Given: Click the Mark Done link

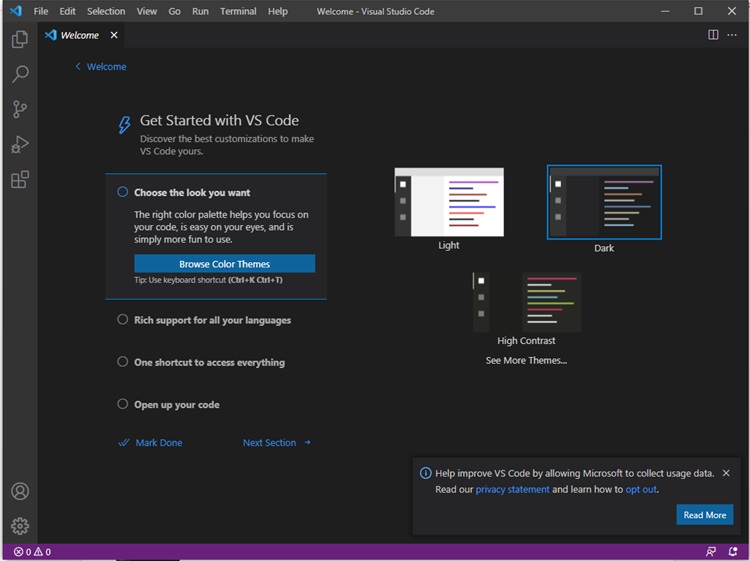Looking at the screenshot, I should coord(159,442).
